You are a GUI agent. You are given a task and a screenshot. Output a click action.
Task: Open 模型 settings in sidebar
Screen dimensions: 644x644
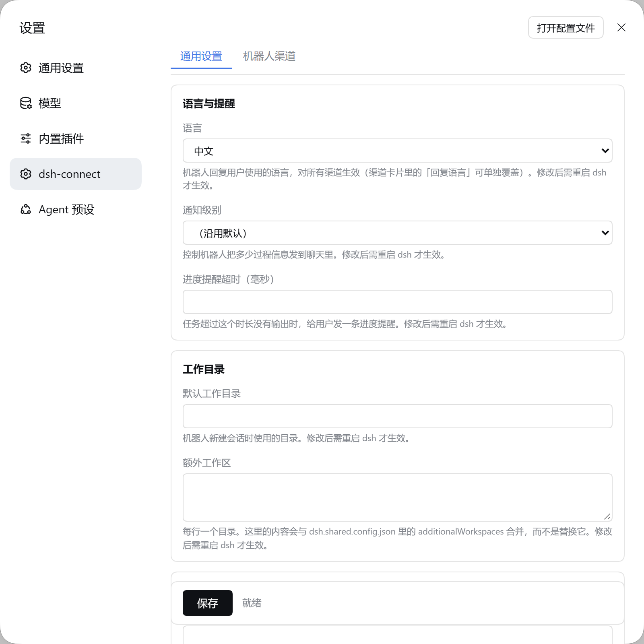76,103
